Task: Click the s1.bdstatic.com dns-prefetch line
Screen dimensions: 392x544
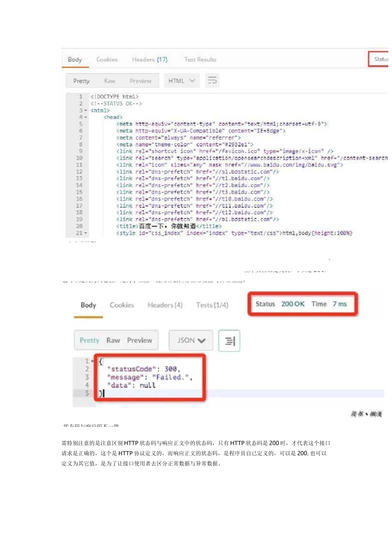Action: click(x=198, y=172)
